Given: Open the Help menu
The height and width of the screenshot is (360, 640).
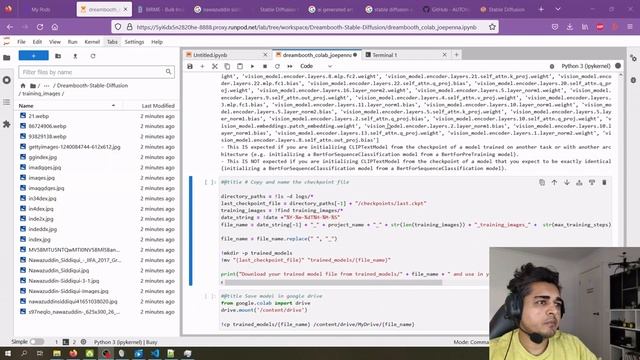Looking at the screenshot, I should [157, 42].
